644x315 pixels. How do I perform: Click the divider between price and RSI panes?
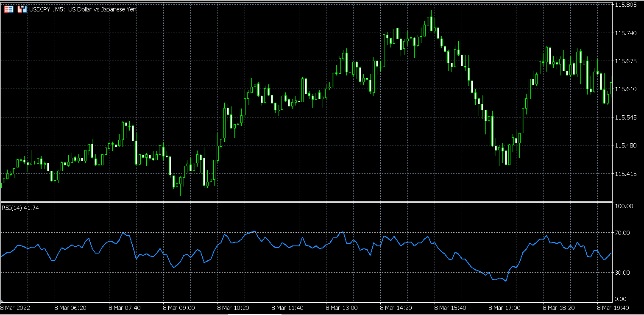[306, 202]
